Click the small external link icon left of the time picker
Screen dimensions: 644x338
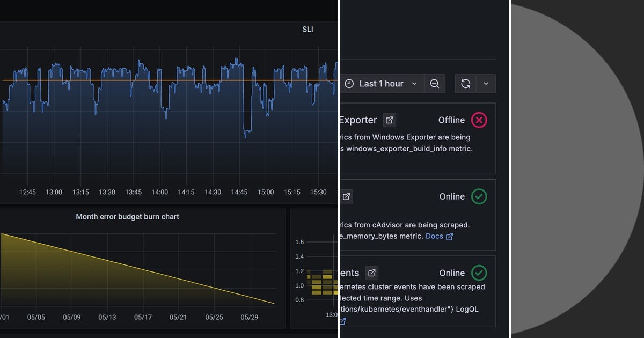[x=346, y=196]
